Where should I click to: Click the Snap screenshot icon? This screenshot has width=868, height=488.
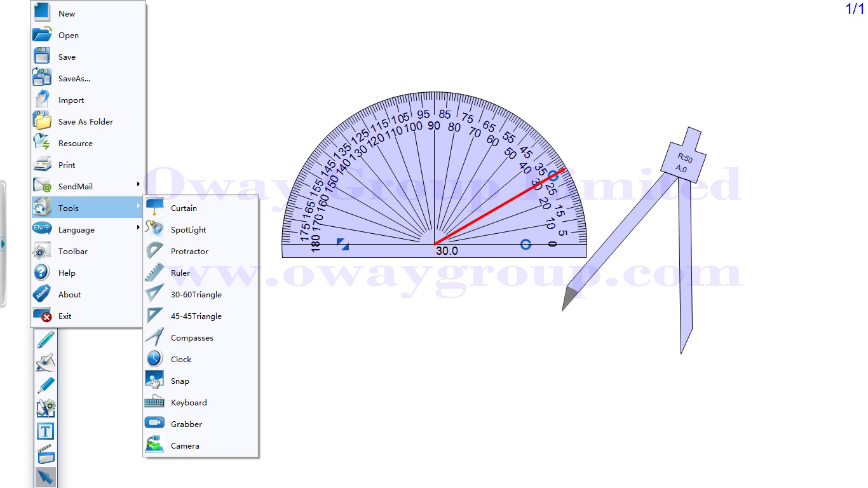(154, 381)
